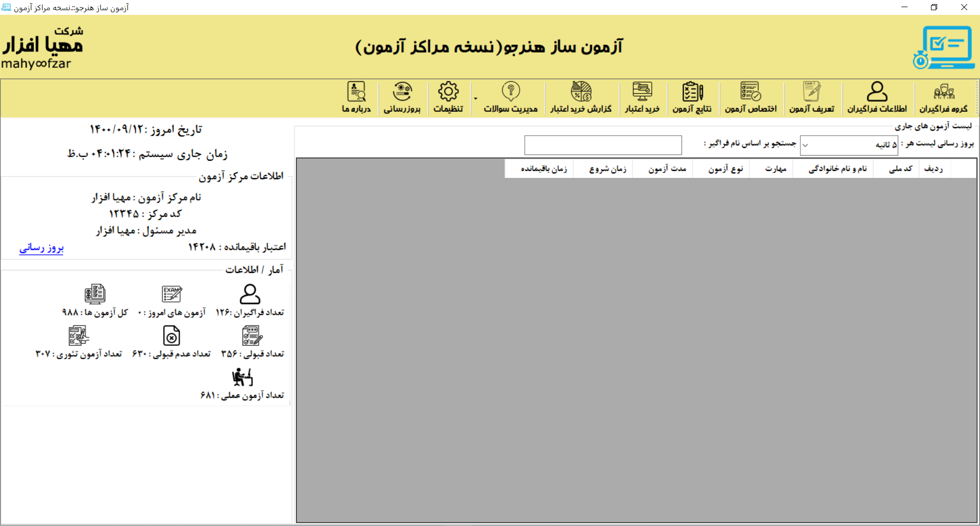Click the تعداد فراگیران person icon
The width and height of the screenshot is (980, 526).
[250, 294]
